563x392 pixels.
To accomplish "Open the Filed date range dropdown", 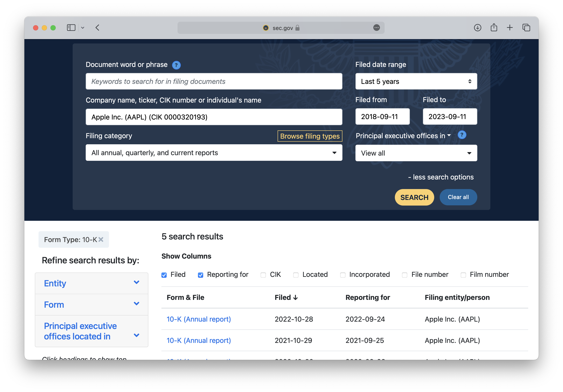I will (416, 81).
